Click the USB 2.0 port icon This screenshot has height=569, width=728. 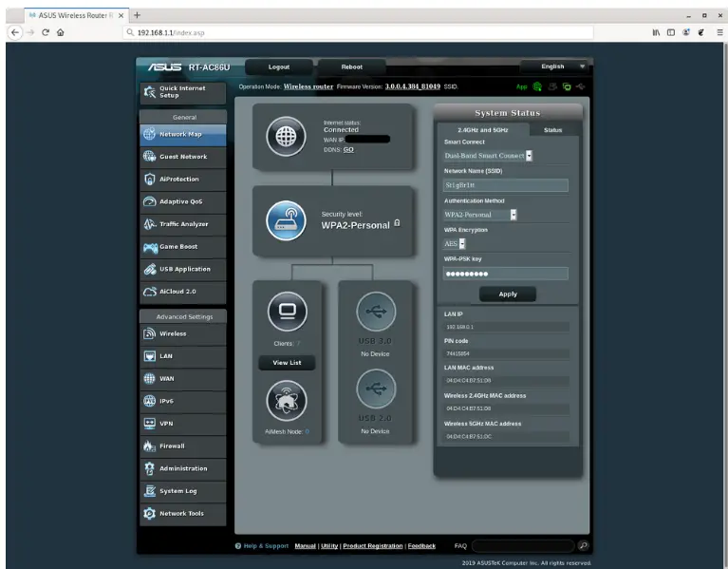pos(376,389)
